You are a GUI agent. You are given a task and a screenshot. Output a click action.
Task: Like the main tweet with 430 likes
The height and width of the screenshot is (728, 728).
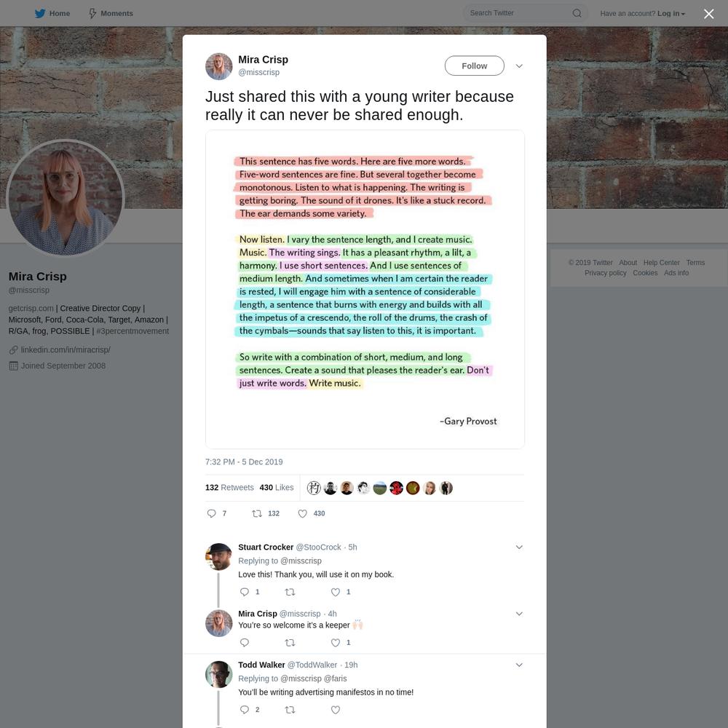(302, 513)
